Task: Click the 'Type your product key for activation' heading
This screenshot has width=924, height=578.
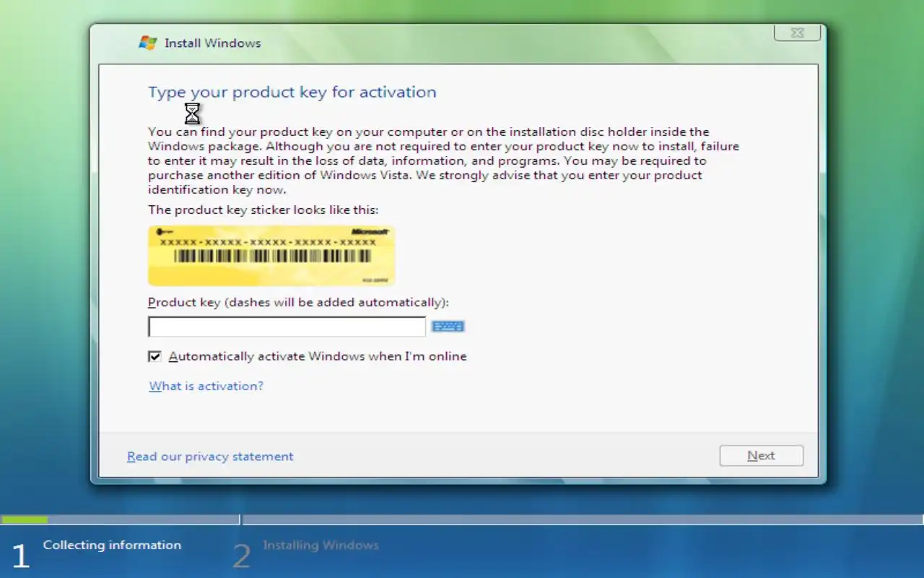Action: pyautogui.click(x=292, y=92)
